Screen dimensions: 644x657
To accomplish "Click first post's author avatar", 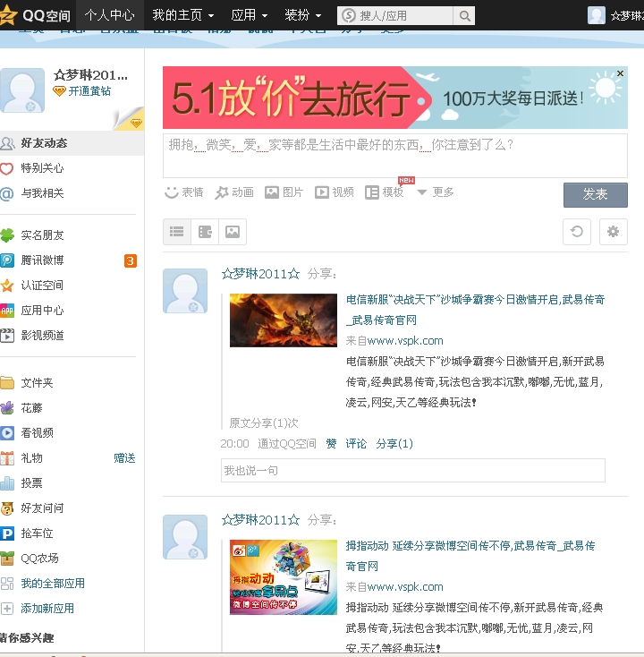I will click(x=185, y=291).
